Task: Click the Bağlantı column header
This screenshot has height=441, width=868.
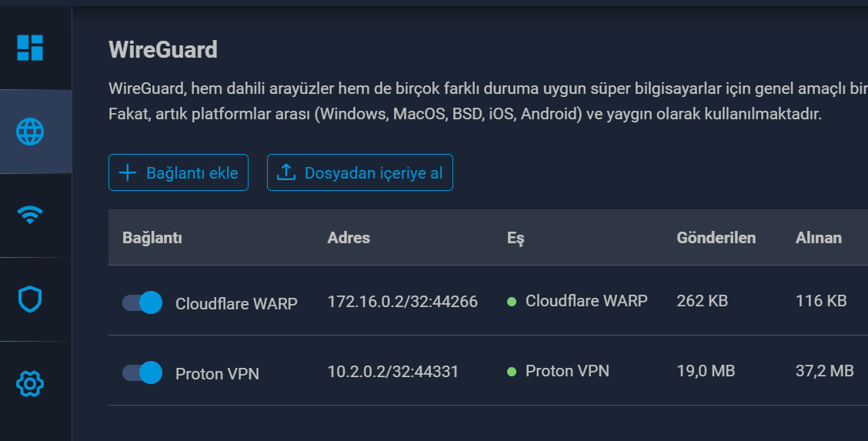Action: (x=152, y=238)
